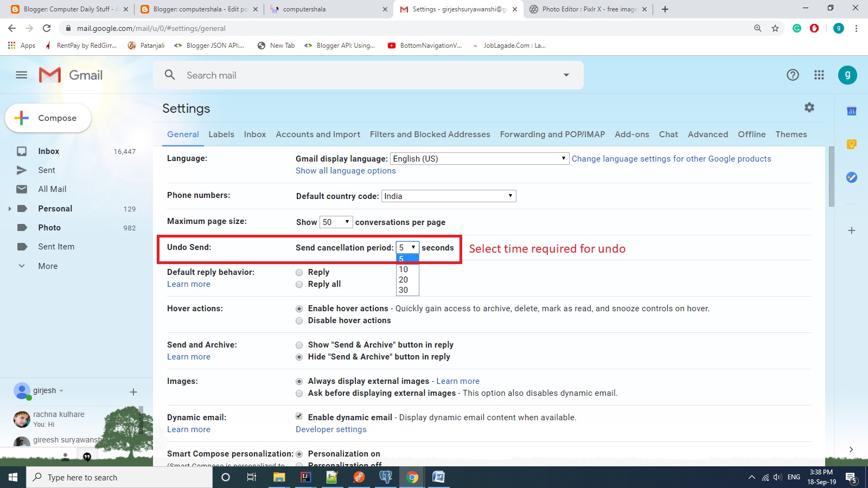
Task: Click the search magnifier icon
Action: [170, 75]
